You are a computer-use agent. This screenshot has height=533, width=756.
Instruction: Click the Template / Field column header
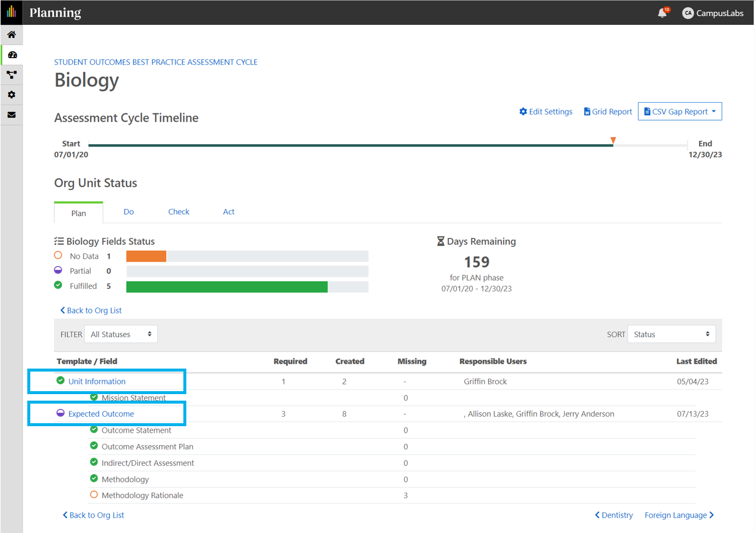click(x=87, y=361)
